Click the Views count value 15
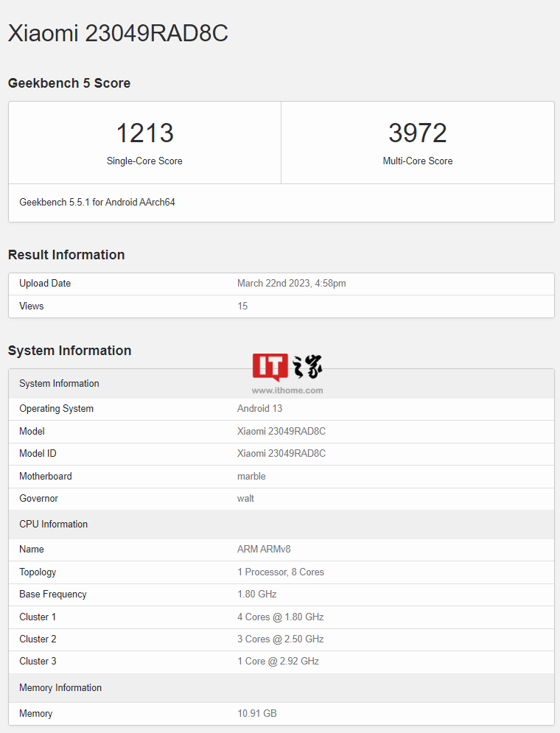Image resolution: width=560 pixels, height=733 pixels. coord(242,306)
